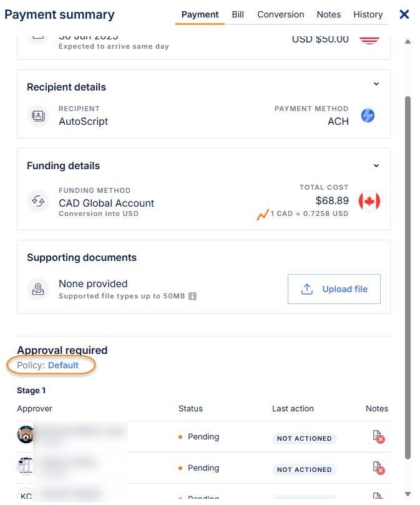Open the Conversion tab
The height and width of the screenshot is (505, 420).
click(x=281, y=14)
